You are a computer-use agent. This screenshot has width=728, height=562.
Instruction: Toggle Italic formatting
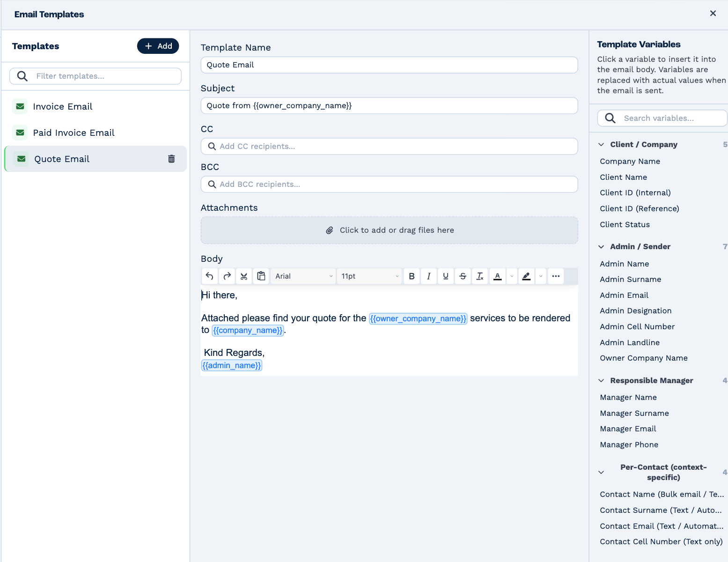coord(429,276)
